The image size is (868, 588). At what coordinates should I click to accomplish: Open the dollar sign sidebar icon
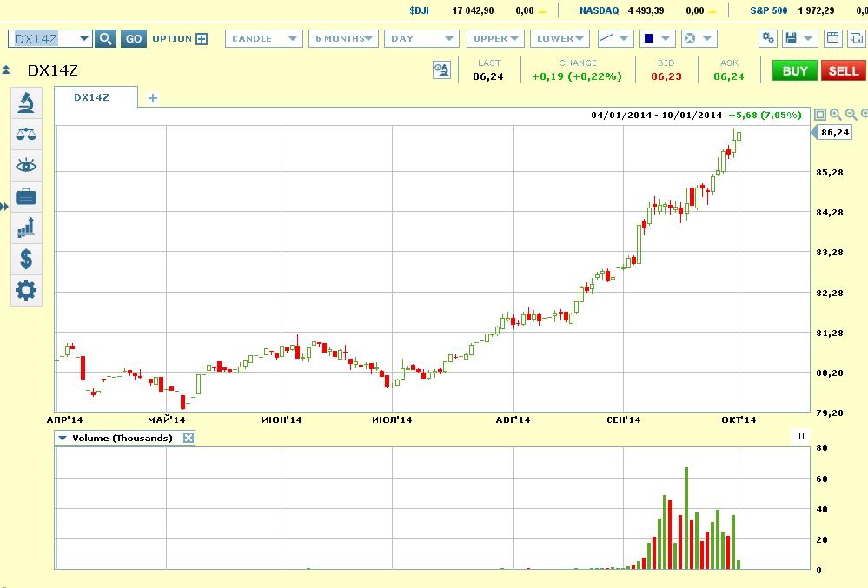click(26, 259)
